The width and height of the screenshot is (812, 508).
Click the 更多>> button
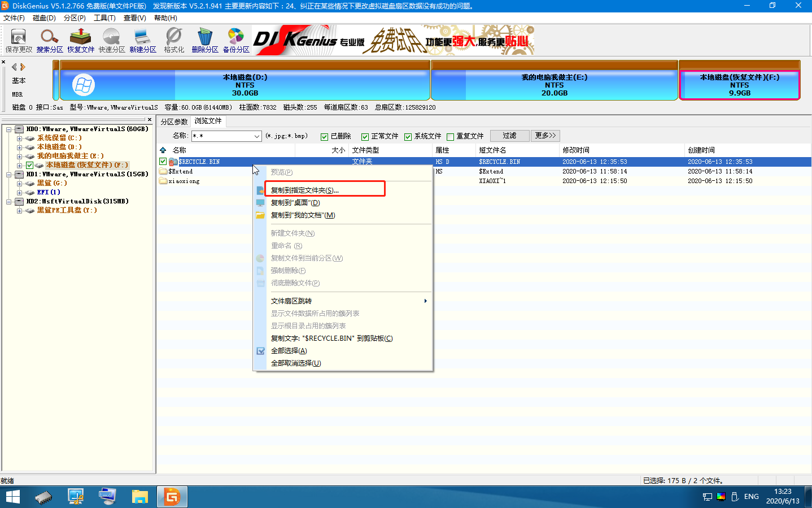click(545, 136)
